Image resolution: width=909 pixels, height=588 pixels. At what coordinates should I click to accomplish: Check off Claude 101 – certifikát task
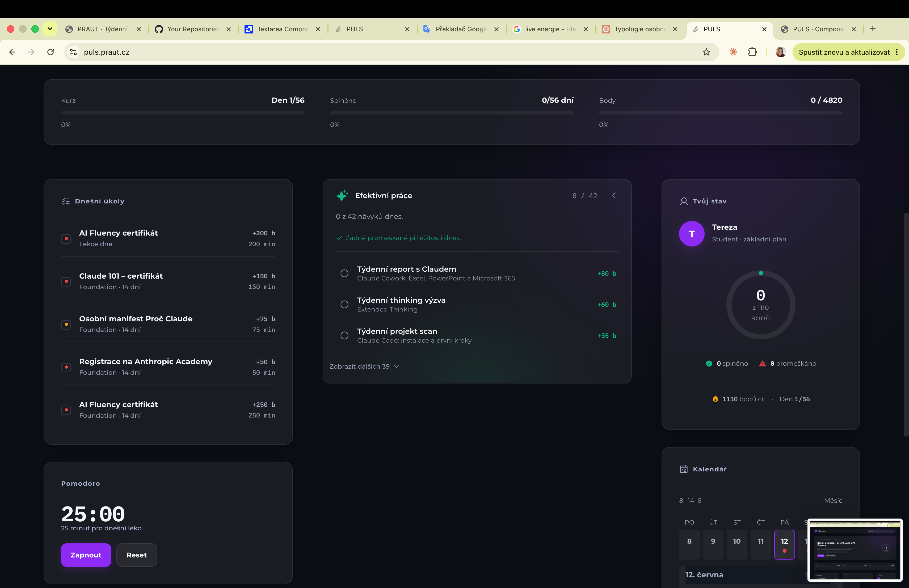tap(66, 282)
